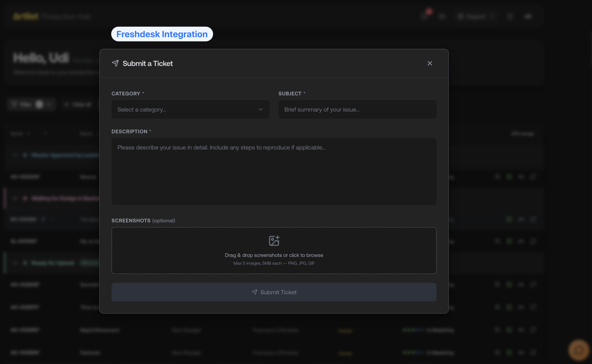Click the orange floating help button
This screenshot has width=592, height=364.
[578, 350]
